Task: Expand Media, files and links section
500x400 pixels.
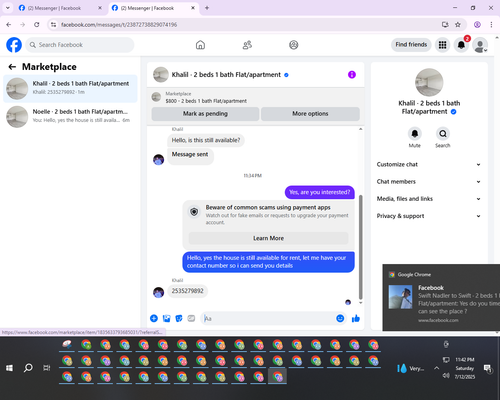Action: (429, 199)
